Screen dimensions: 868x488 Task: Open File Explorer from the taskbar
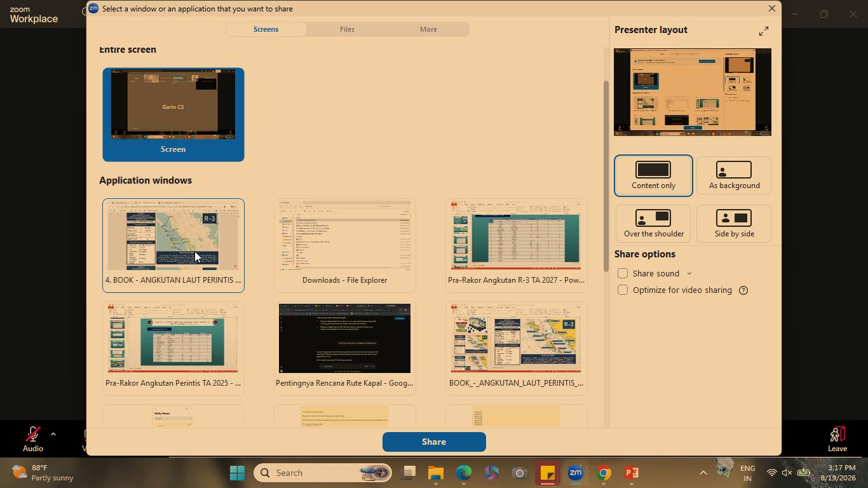tap(435, 473)
